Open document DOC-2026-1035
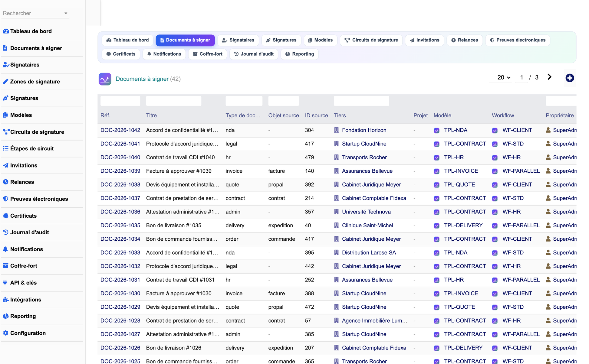The height and width of the screenshot is (364, 589). (x=120, y=226)
